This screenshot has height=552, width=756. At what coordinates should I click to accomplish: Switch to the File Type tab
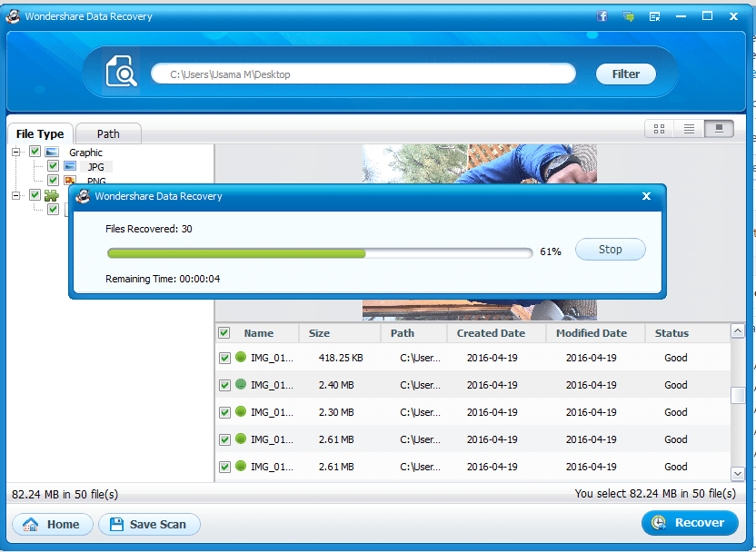pos(40,133)
